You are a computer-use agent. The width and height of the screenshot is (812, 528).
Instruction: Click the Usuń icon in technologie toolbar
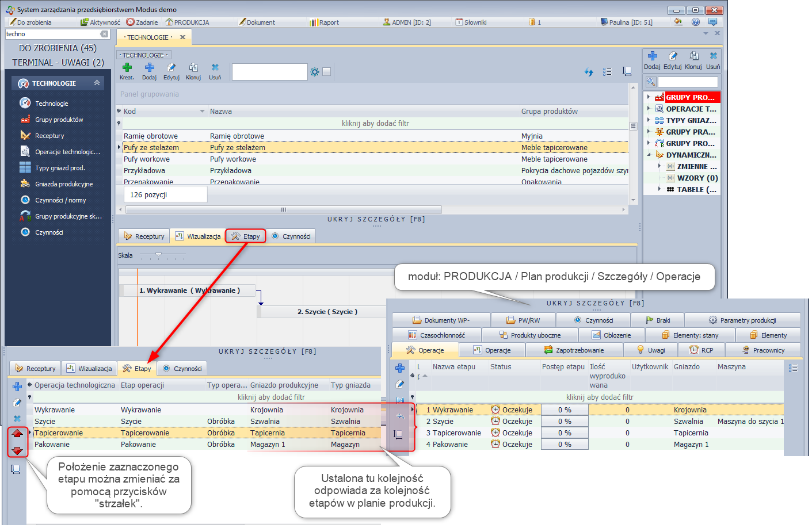click(215, 68)
